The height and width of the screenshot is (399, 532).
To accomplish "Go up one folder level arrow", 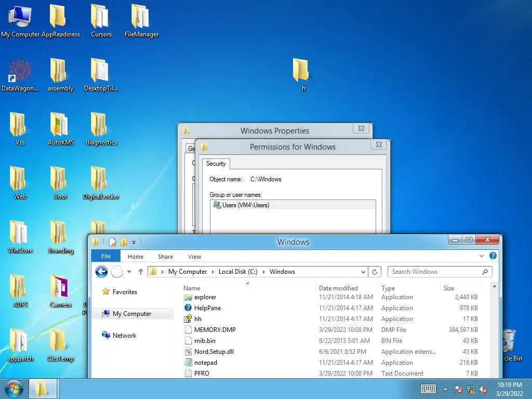I will tap(140, 272).
